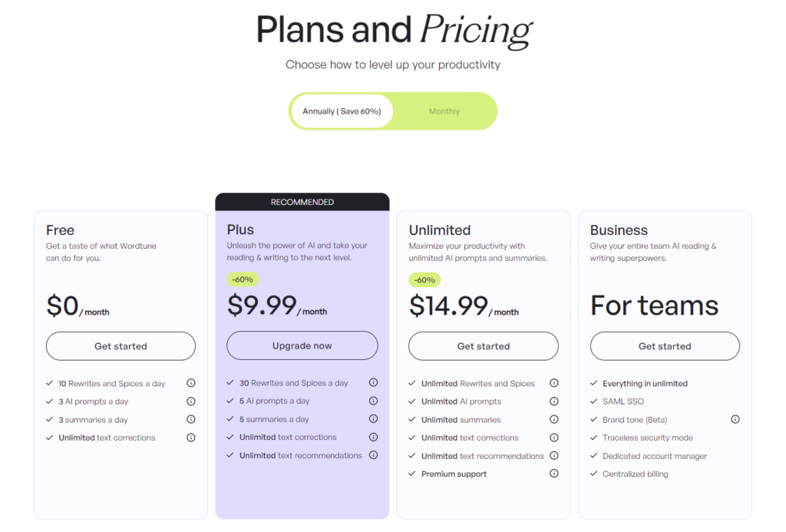This screenshot has width=786, height=532.
Task: Click info icon next to Premium support
Action: click(x=554, y=474)
